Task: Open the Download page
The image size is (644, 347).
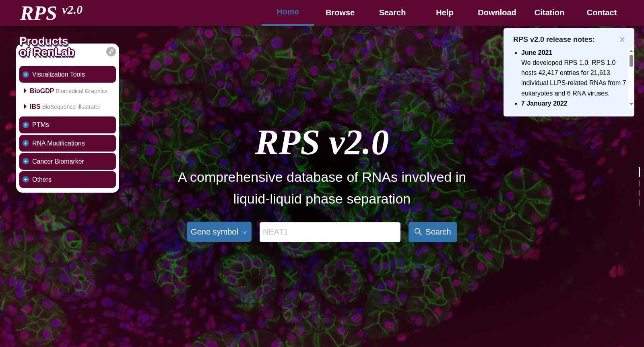Action: point(497,12)
